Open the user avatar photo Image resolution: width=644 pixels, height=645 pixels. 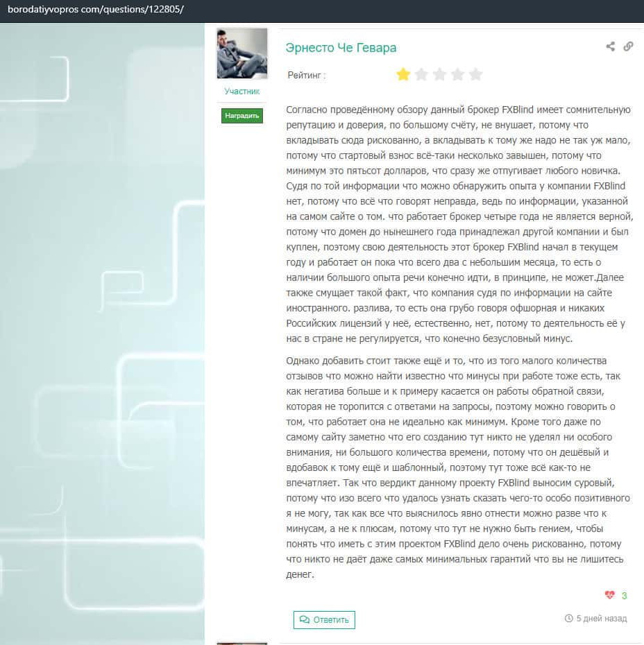[x=242, y=53]
